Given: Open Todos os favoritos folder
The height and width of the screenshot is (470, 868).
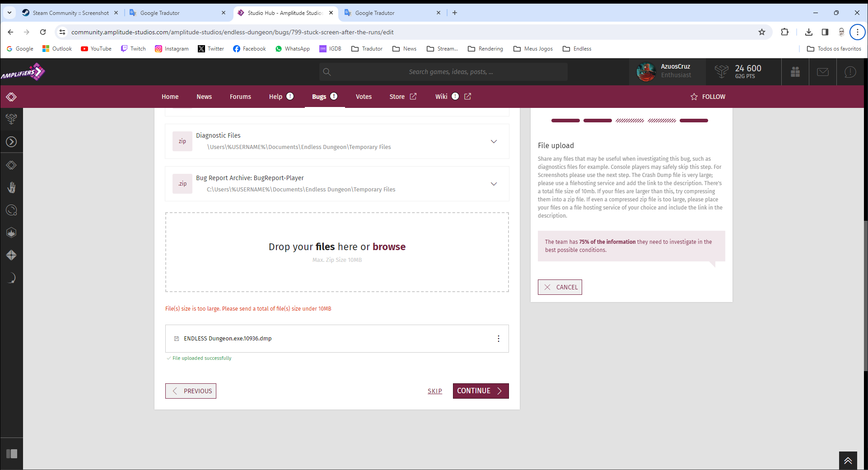Looking at the screenshot, I should 834,49.
